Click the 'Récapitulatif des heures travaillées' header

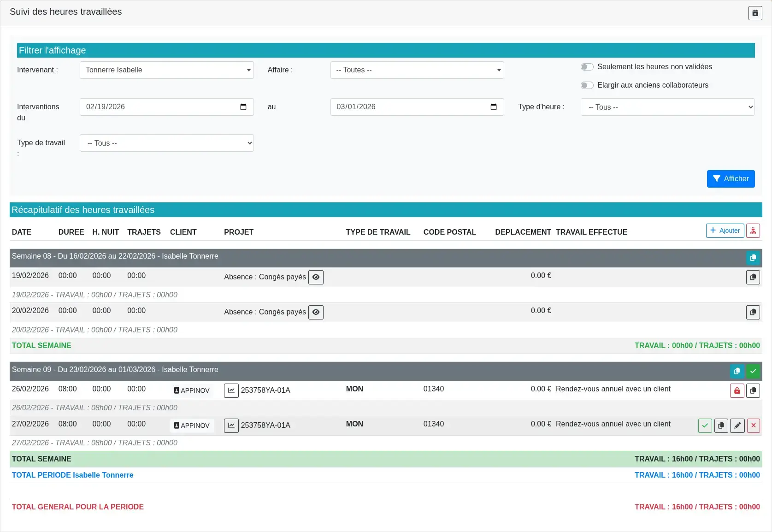pyautogui.click(x=83, y=210)
